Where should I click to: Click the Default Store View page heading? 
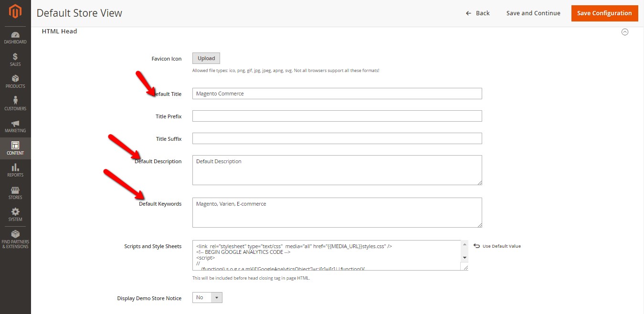click(x=79, y=13)
